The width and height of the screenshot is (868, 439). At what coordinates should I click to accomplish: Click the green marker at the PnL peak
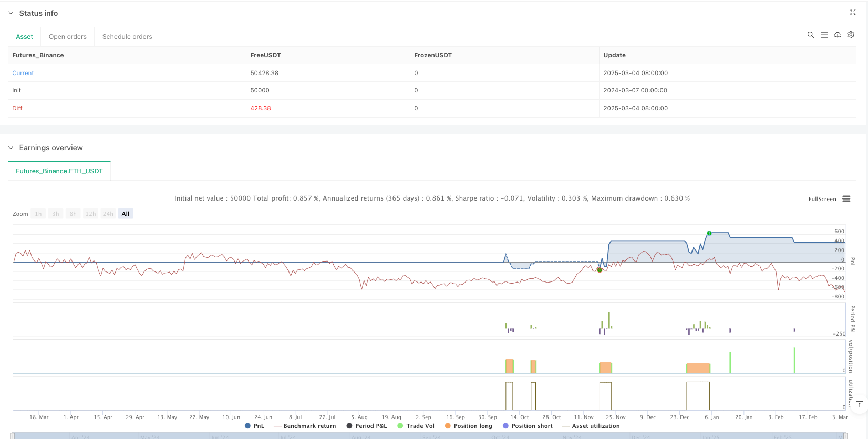click(x=709, y=233)
